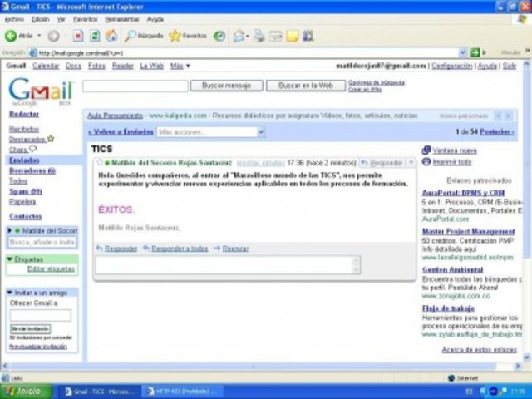
Task: Expand the Matilde del Socorro chat status triangle
Action: [x=10, y=231]
